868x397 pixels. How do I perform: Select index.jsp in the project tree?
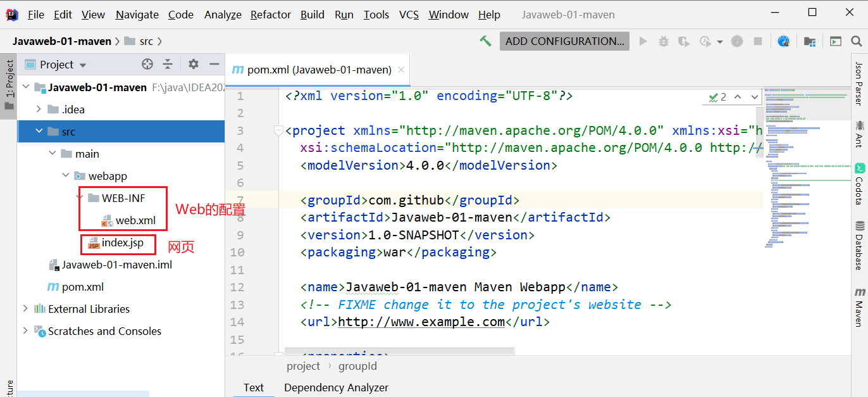click(122, 243)
